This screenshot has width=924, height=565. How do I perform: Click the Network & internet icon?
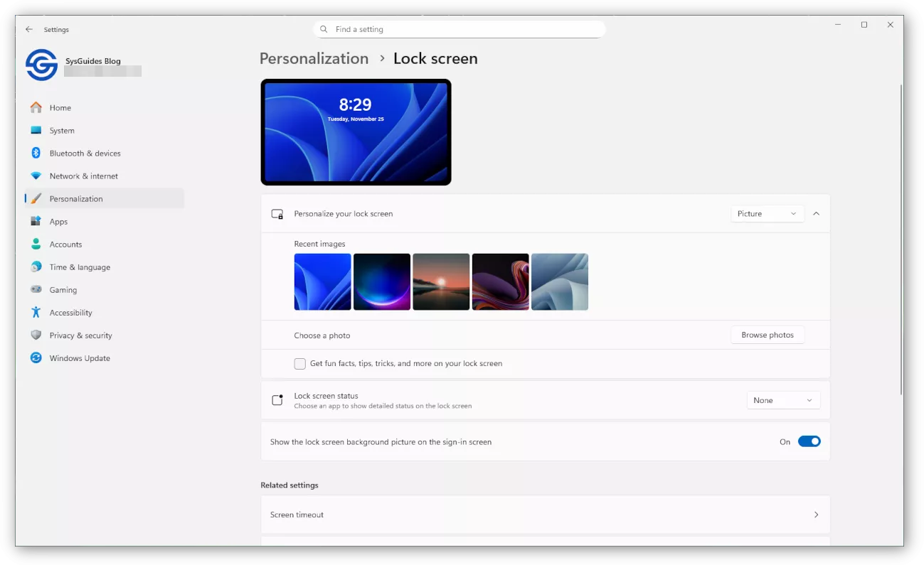[x=36, y=176]
